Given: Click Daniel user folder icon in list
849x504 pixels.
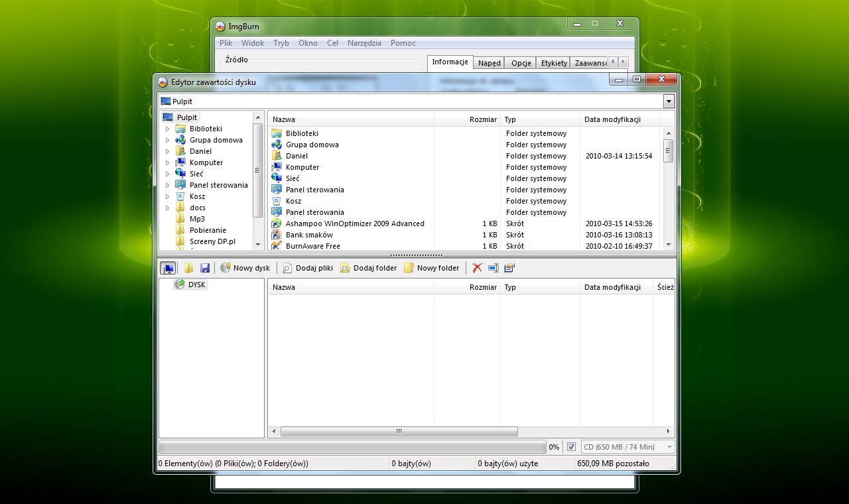Looking at the screenshot, I should tap(277, 156).
